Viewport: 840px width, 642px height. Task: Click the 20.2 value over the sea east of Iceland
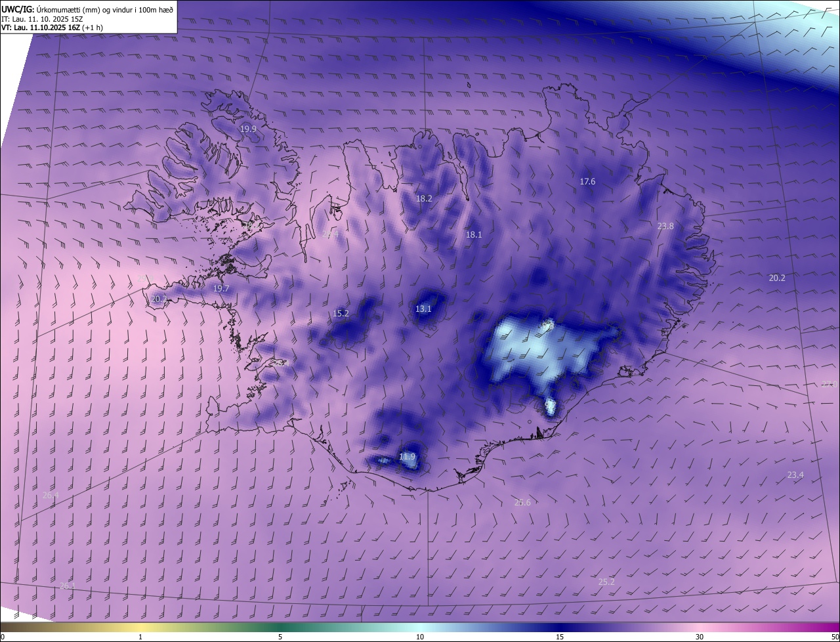777,278
